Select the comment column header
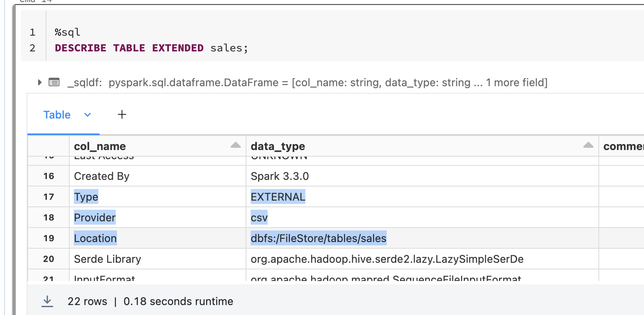 point(622,146)
